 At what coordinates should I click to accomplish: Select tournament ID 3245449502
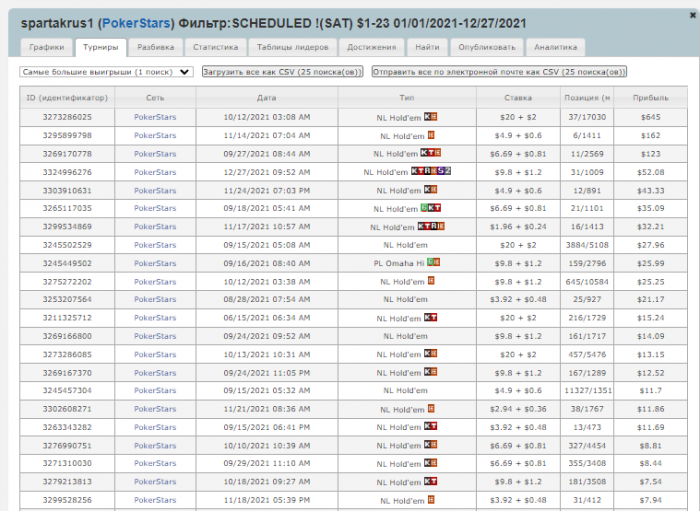tap(67, 263)
